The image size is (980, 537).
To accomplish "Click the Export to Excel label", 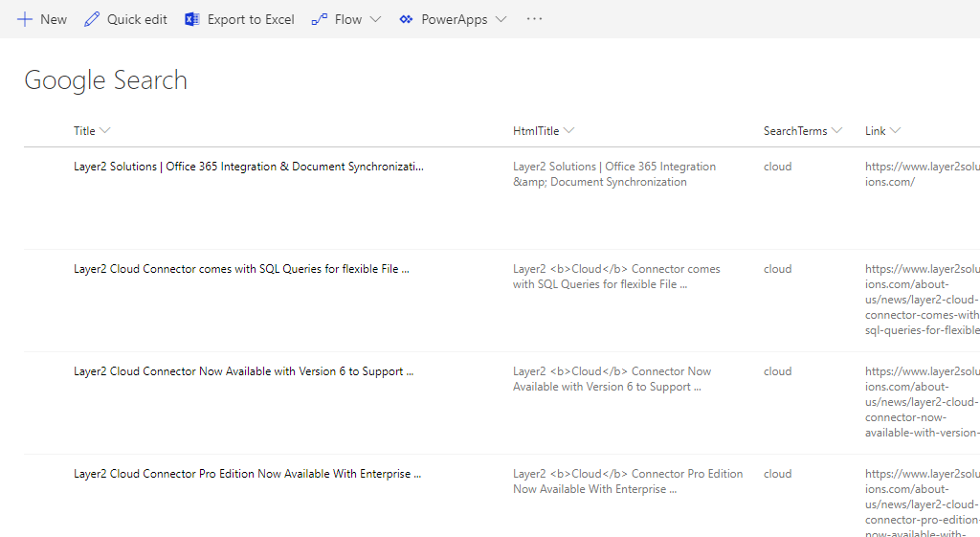I will [251, 19].
